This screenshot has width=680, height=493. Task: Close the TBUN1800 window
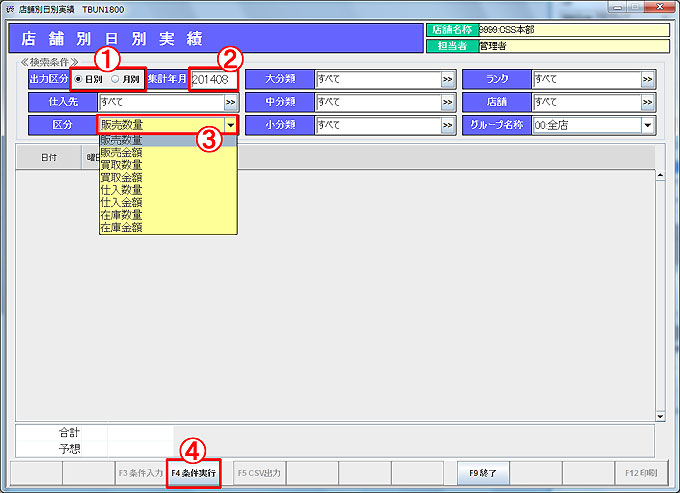tap(660, 7)
